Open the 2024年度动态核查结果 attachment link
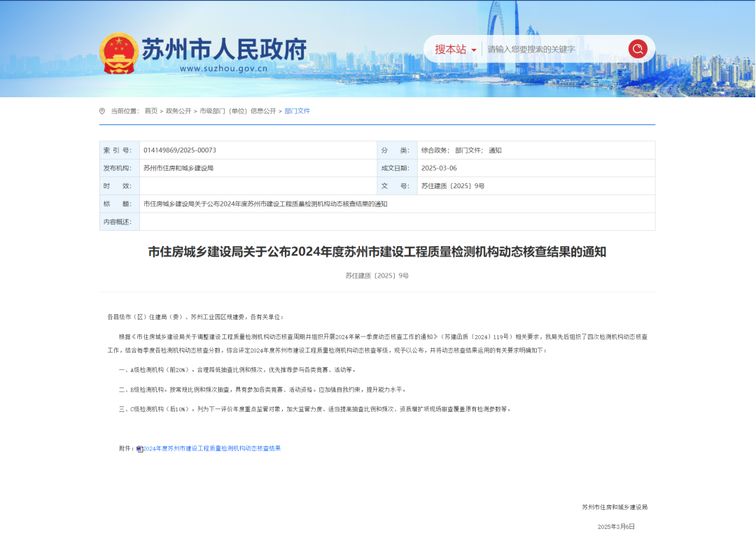 [x=212, y=448]
